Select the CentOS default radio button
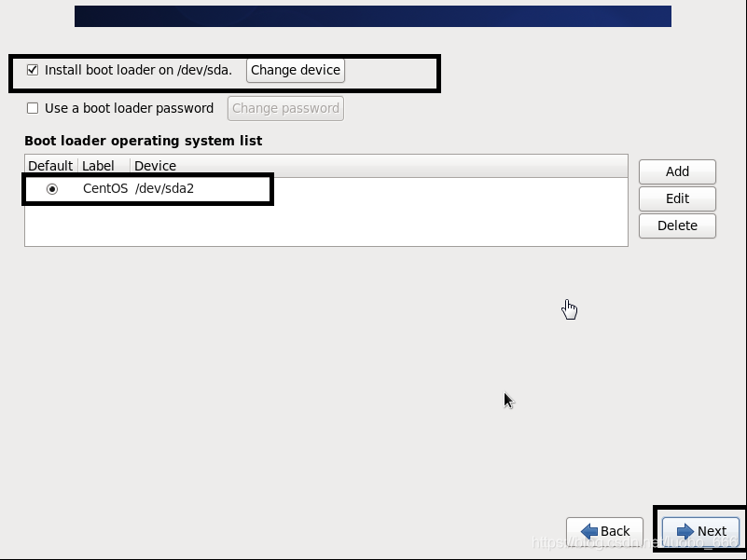The height and width of the screenshot is (560, 747). tap(52, 189)
